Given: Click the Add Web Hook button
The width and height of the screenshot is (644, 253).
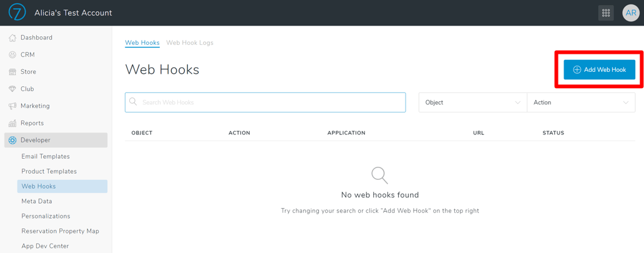Looking at the screenshot, I should coord(600,69).
